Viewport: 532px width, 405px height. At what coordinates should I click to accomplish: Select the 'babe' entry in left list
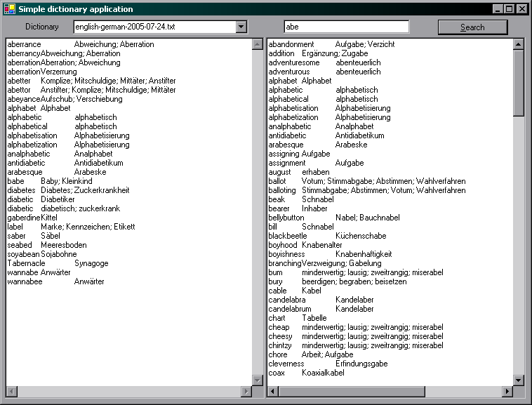(50, 181)
